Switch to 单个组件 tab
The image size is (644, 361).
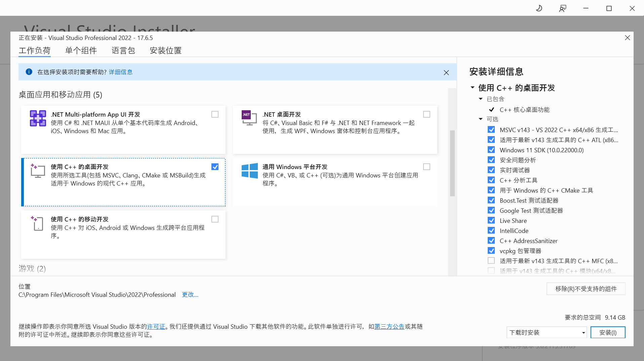(x=81, y=50)
